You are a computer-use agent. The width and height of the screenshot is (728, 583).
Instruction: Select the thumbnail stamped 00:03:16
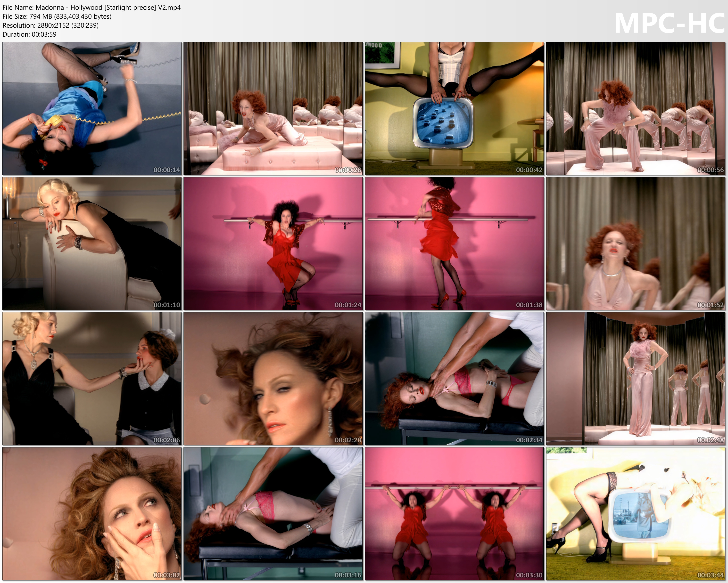[x=273, y=514]
